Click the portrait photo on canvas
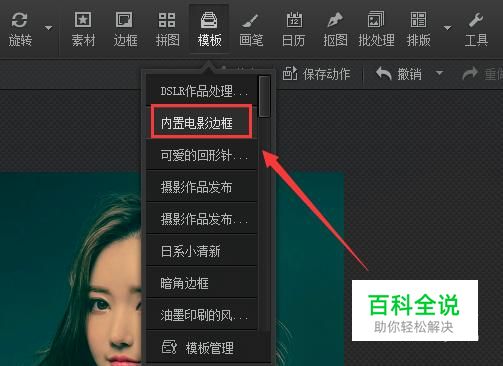503x366 pixels. [x=70, y=269]
